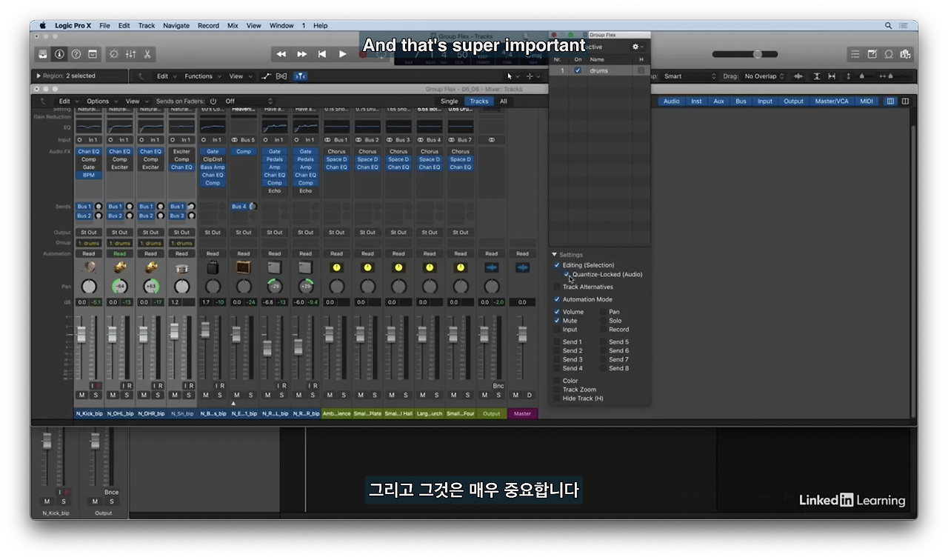Toggle Editing (Selection) checkbox
The width and height of the screenshot is (948, 560).
[x=557, y=265]
